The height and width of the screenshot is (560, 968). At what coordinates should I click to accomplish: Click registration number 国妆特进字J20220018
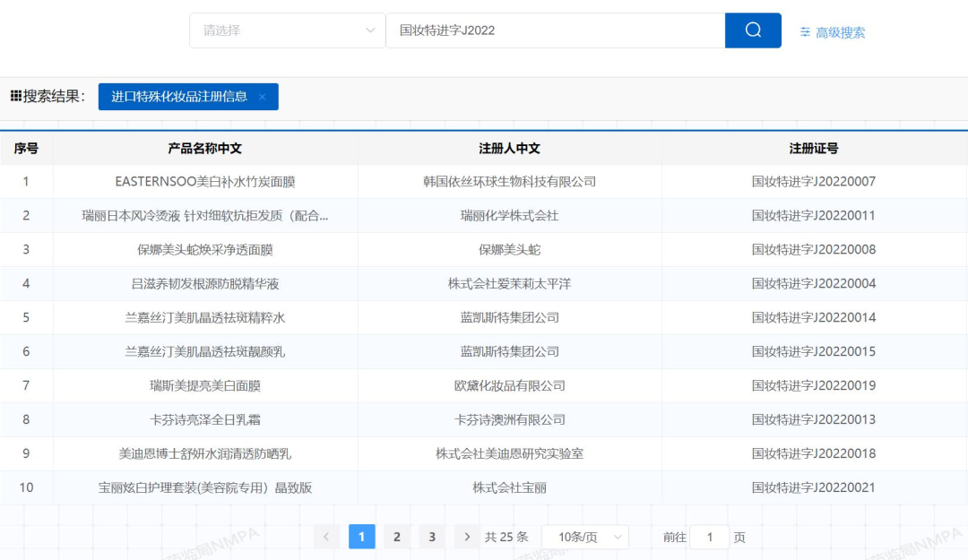[x=814, y=453]
